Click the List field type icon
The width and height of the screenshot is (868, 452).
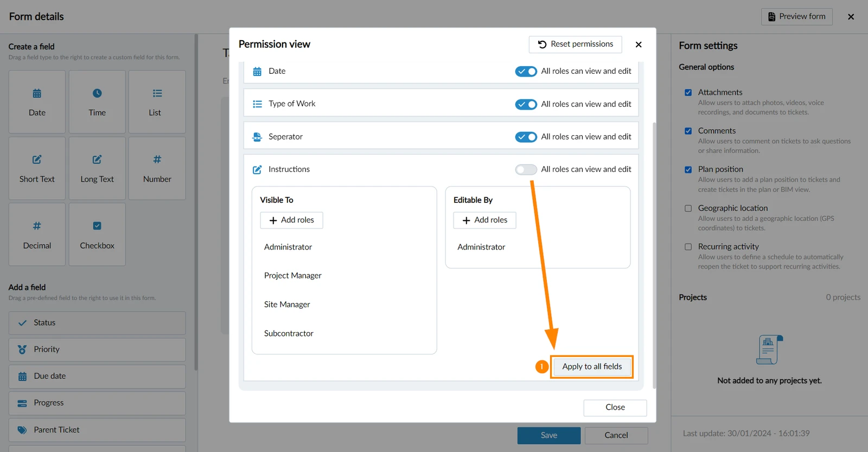pos(157,93)
